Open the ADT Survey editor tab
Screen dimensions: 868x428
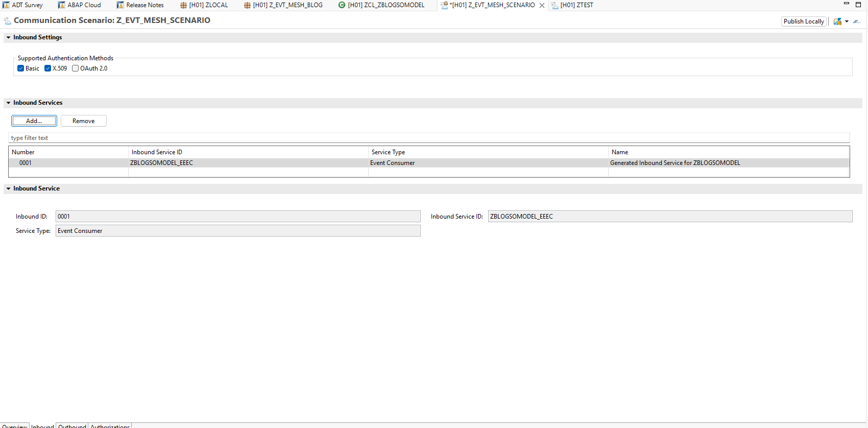pyautogui.click(x=27, y=5)
